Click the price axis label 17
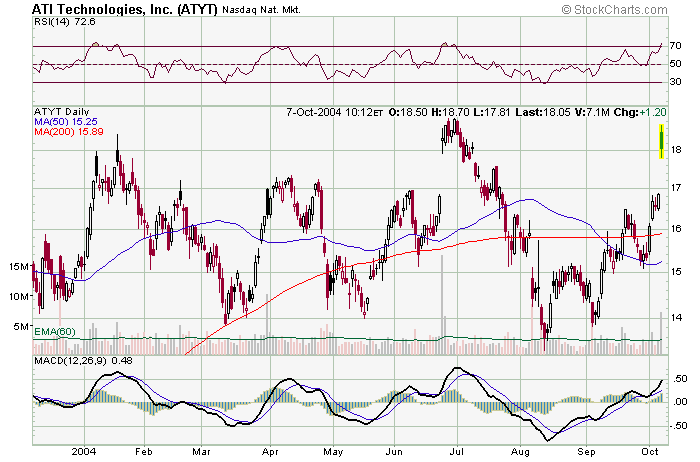The image size is (700, 462). click(676, 187)
